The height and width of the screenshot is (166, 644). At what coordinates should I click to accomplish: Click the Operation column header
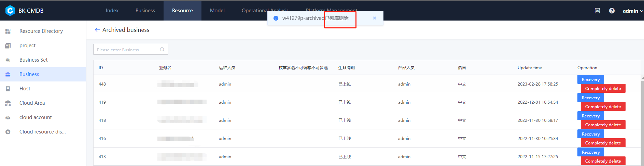click(587, 68)
